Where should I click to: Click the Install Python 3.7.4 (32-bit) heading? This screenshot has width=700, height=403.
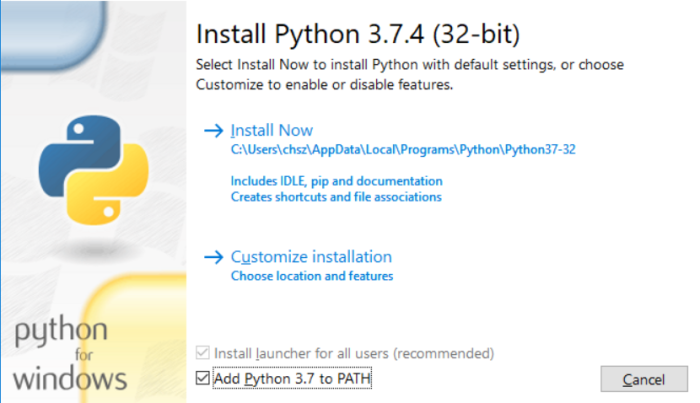click(x=358, y=34)
